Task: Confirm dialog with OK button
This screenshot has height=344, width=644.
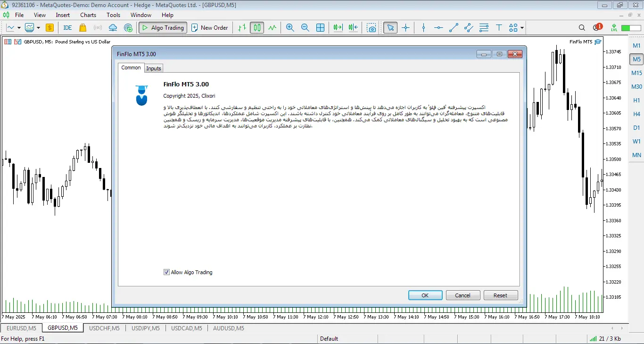Action: tap(425, 295)
